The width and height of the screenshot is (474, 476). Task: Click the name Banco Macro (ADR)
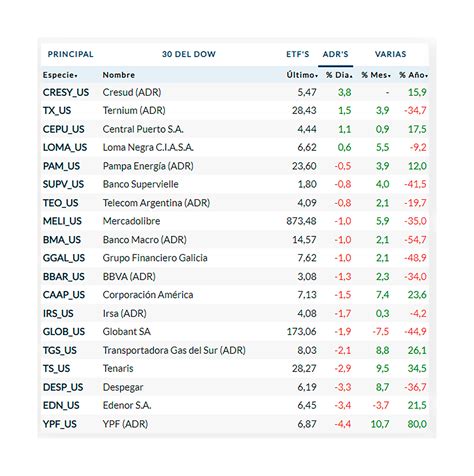tap(144, 240)
